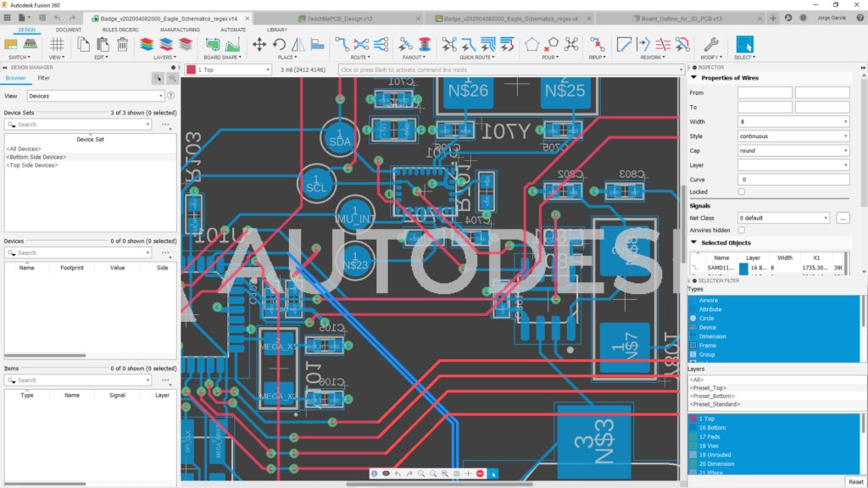The height and width of the screenshot is (488, 868).
Task: Collapse the Selected Objects section
Action: click(694, 242)
